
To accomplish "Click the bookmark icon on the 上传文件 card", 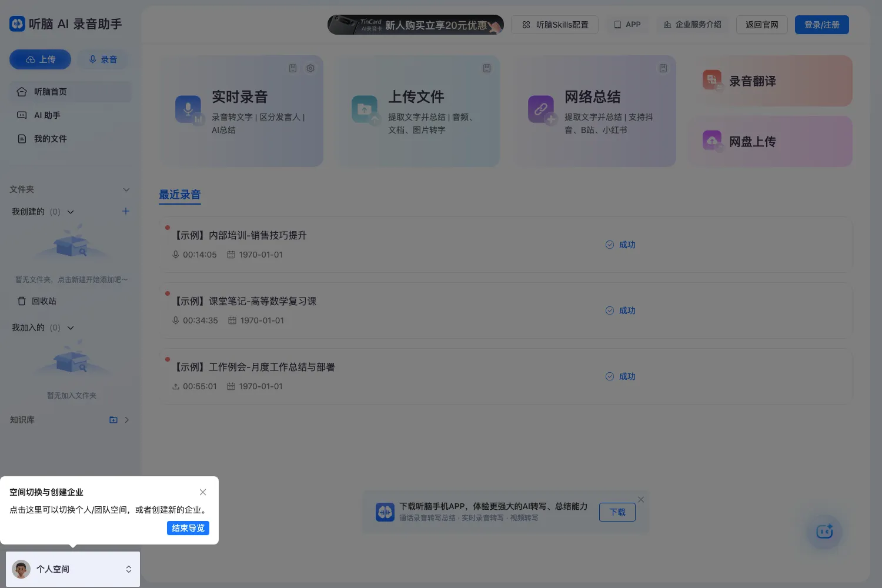I will click(487, 68).
